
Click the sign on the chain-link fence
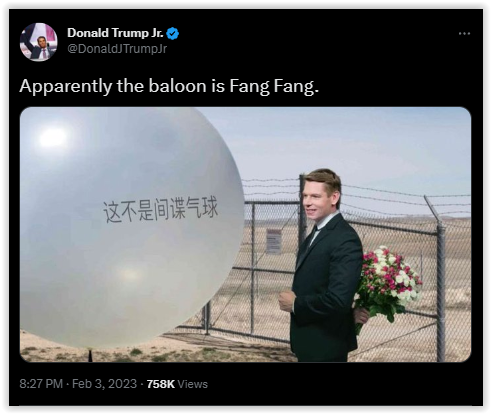point(274,241)
